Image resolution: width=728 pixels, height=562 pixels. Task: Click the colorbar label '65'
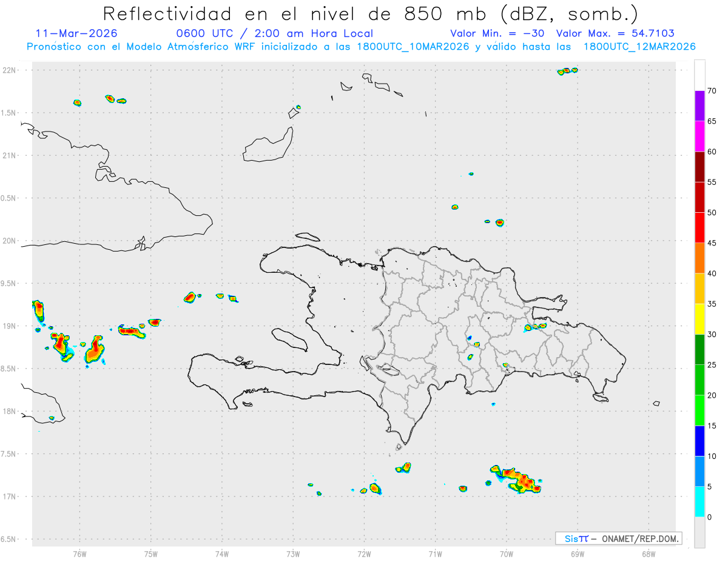[x=712, y=121]
